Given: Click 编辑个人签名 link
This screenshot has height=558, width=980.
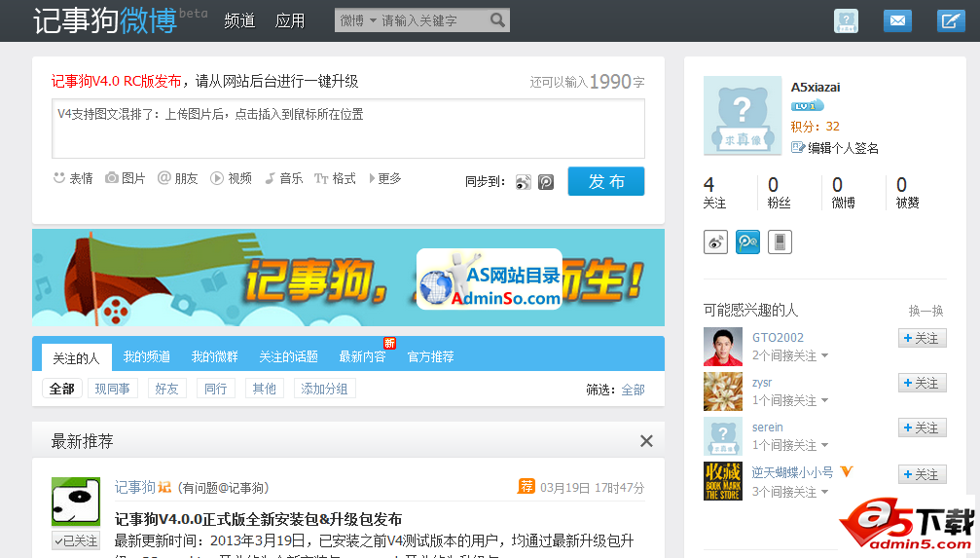Looking at the screenshot, I should (843, 148).
